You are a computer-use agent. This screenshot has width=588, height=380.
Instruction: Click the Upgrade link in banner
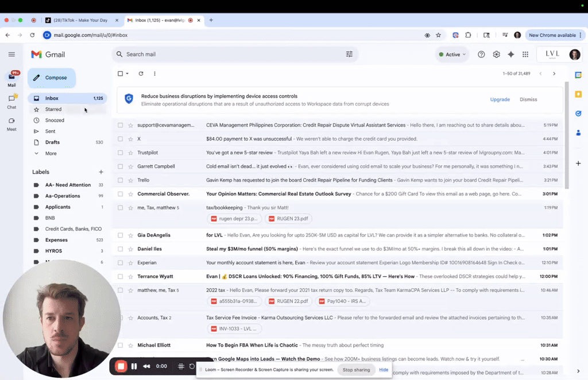(x=500, y=99)
